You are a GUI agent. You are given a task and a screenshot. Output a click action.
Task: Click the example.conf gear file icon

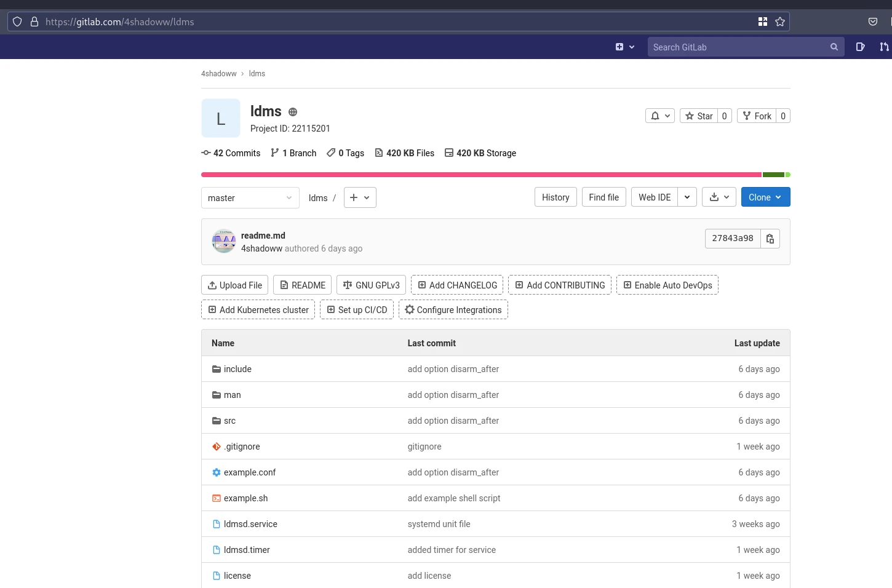pos(217,472)
